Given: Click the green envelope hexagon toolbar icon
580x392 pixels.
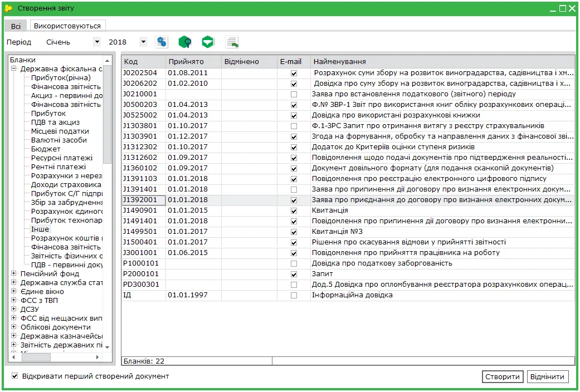Looking at the screenshot, I should (208, 42).
